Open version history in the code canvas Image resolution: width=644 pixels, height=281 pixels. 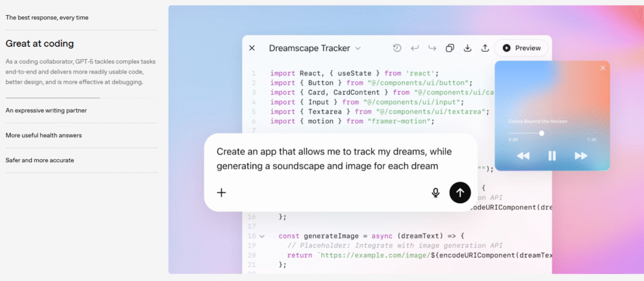(397, 48)
